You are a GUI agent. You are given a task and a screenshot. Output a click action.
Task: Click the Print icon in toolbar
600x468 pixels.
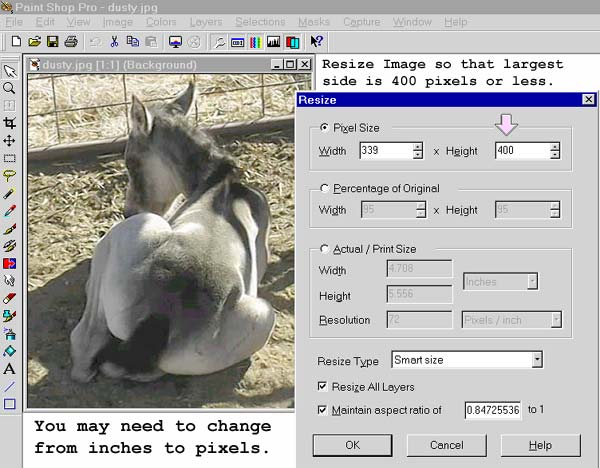click(70, 42)
